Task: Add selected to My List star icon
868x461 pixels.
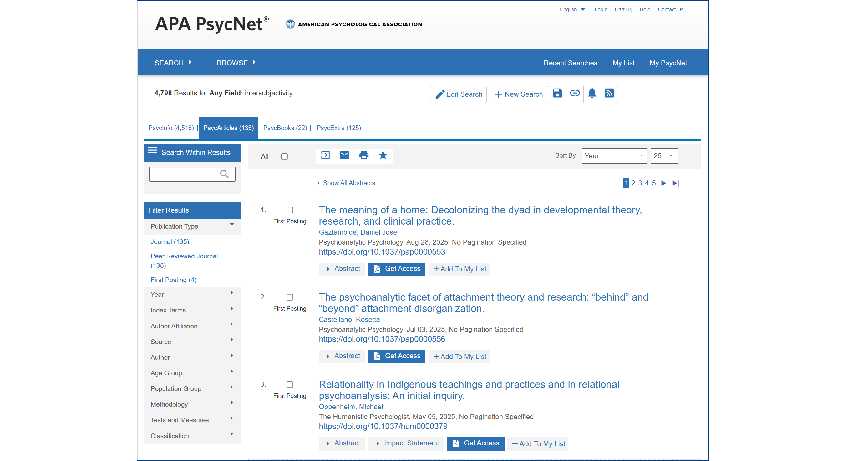Action: pos(383,155)
